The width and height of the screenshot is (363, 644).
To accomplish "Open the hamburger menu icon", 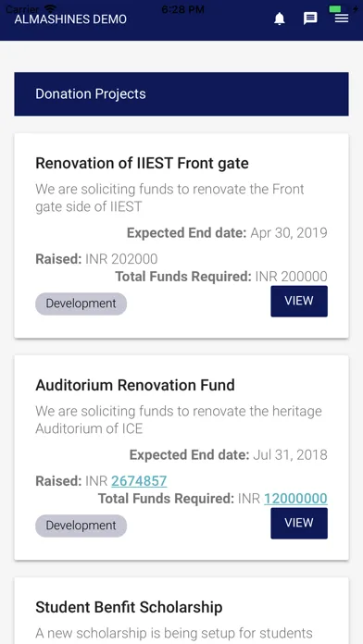I will coord(342,19).
